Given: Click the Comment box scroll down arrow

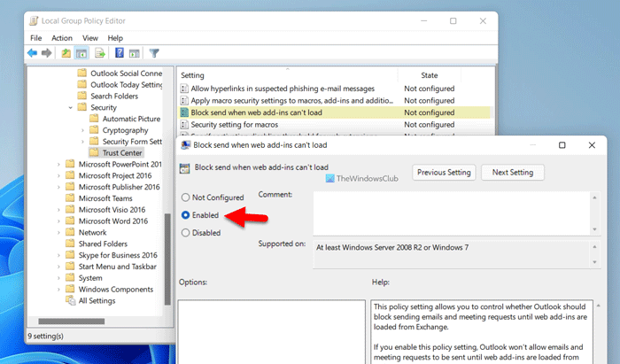Looking at the screenshot, I should 594,229.
